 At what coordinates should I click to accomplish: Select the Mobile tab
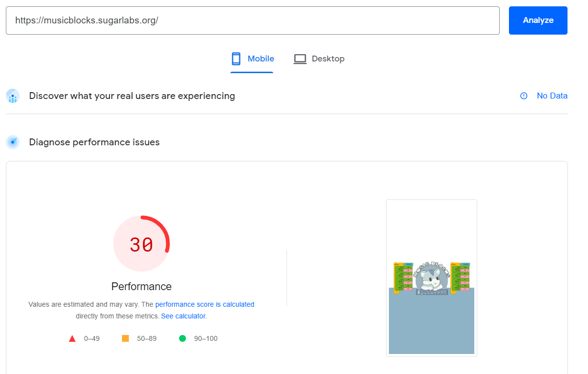point(252,58)
